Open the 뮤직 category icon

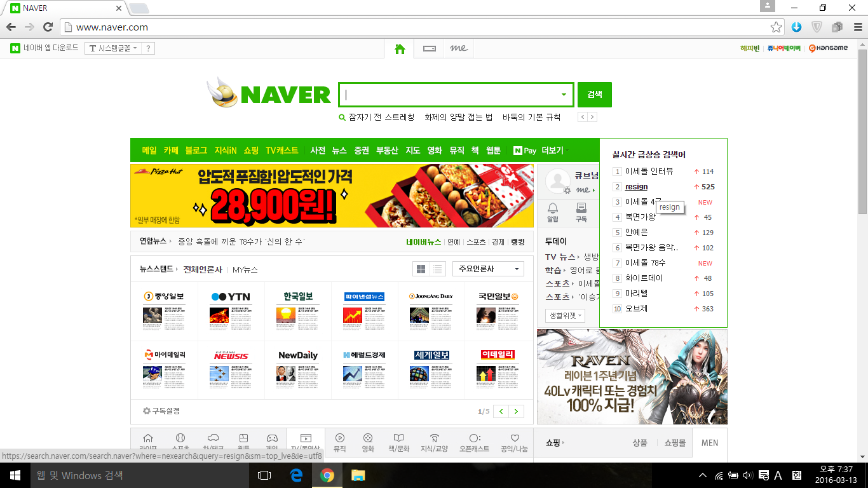tap(340, 442)
